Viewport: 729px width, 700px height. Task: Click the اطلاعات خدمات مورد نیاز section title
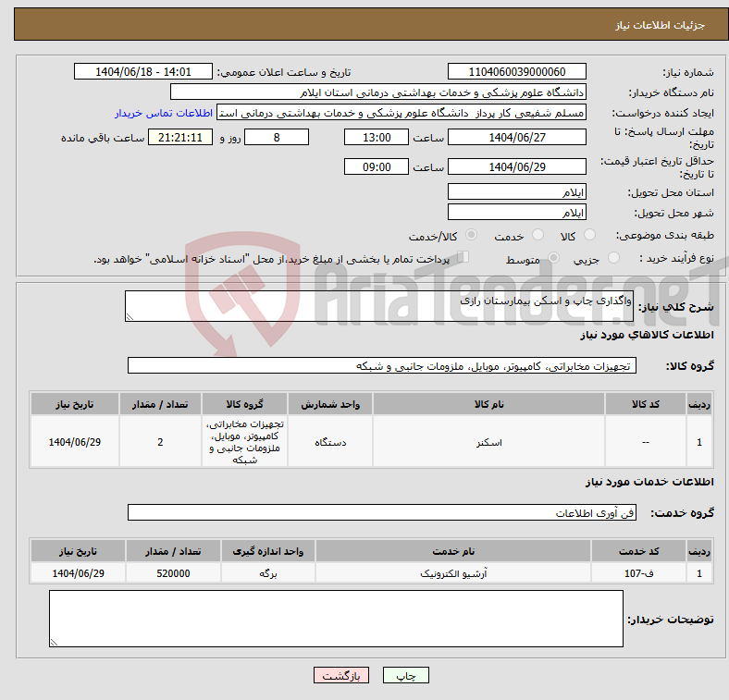[x=649, y=482]
